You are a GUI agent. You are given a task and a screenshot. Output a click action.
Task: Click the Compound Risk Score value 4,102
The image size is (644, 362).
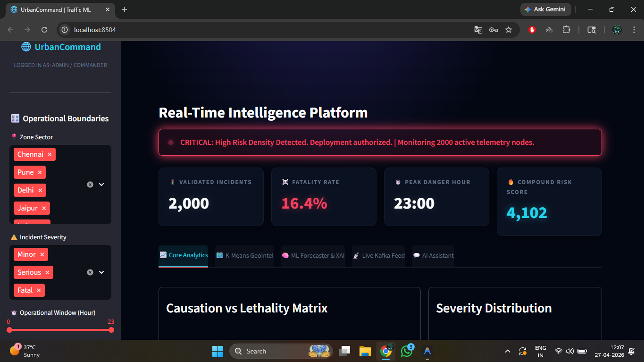point(527,213)
